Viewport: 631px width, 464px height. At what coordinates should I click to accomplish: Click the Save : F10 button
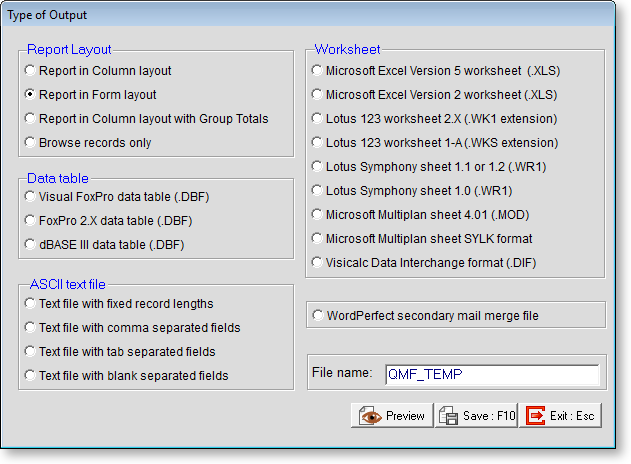pyautogui.click(x=475, y=415)
